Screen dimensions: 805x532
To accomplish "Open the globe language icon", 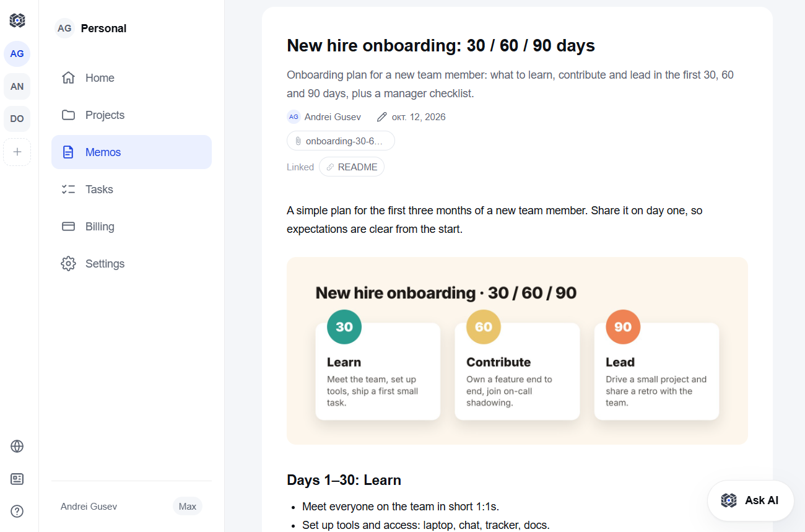I will coord(17,447).
